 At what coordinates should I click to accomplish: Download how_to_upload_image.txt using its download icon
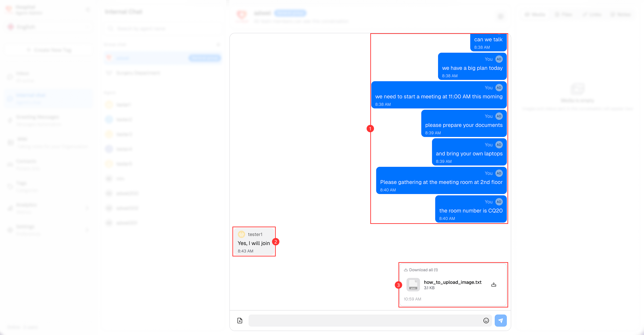[494, 285]
